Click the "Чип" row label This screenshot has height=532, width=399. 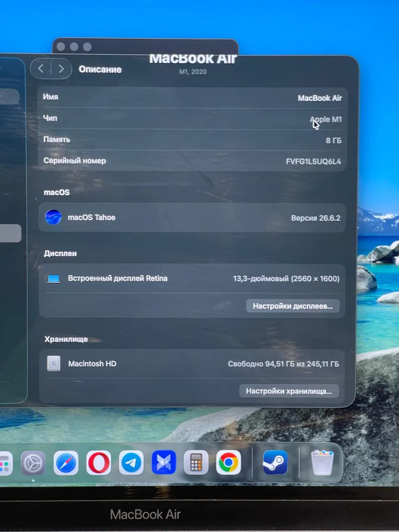click(50, 118)
